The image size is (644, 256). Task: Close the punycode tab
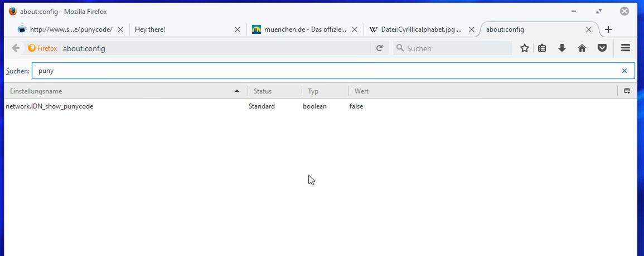click(120, 29)
